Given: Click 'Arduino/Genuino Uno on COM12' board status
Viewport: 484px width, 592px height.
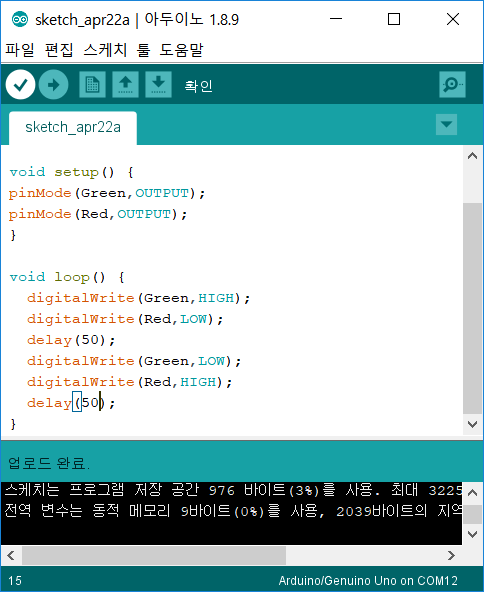Looking at the screenshot, I should pos(368,580).
